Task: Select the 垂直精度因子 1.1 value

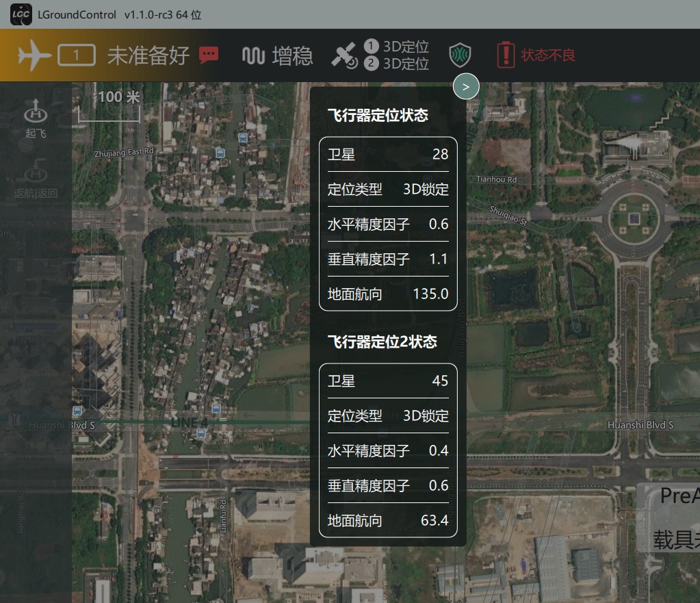Action: click(439, 259)
